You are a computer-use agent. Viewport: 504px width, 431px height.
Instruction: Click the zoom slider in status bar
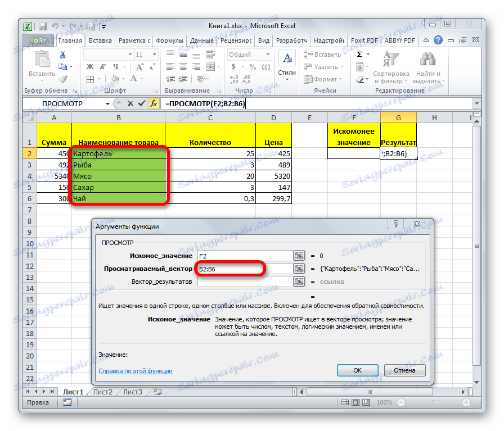[433, 402]
